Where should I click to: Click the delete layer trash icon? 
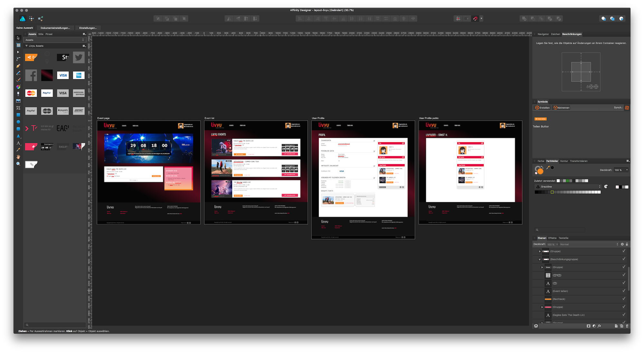(627, 326)
